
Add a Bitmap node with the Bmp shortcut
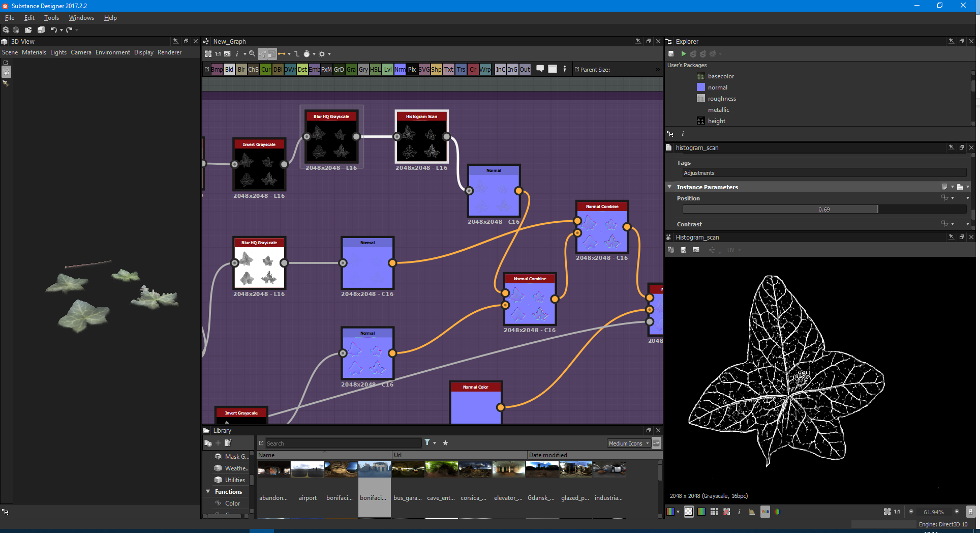coord(217,70)
